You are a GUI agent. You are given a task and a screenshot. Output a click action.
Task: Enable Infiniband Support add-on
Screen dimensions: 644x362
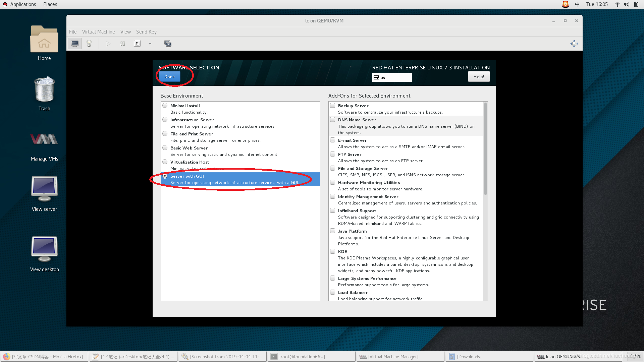pyautogui.click(x=332, y=210)
